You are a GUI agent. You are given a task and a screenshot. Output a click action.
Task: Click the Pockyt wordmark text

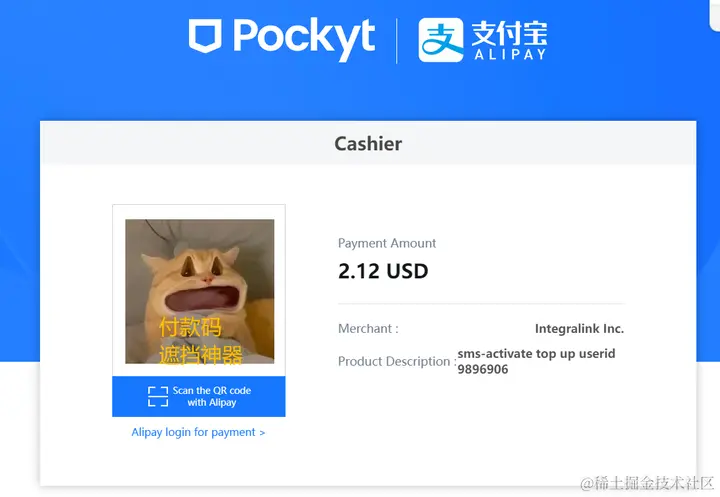pyautogui.click(x=304, y=38)
